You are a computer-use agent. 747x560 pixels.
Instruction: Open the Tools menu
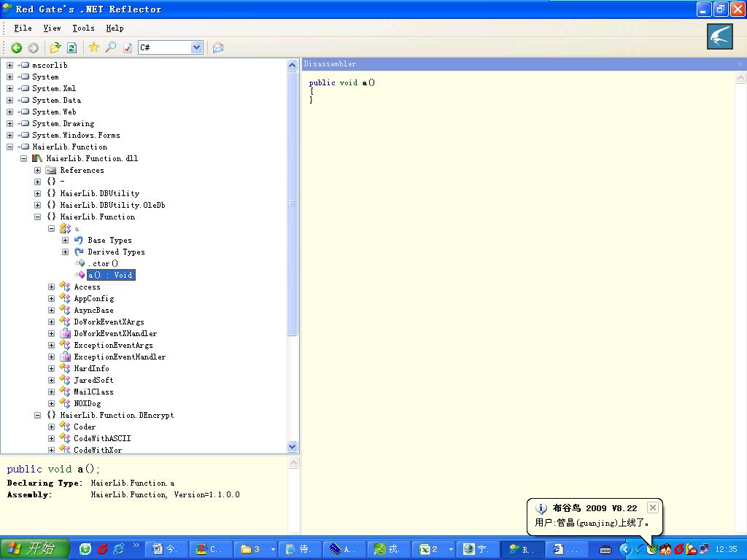tap(83, 28)
